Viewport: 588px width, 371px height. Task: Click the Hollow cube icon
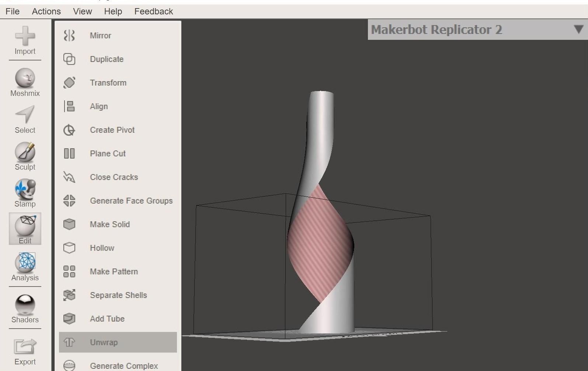point(69,248)
